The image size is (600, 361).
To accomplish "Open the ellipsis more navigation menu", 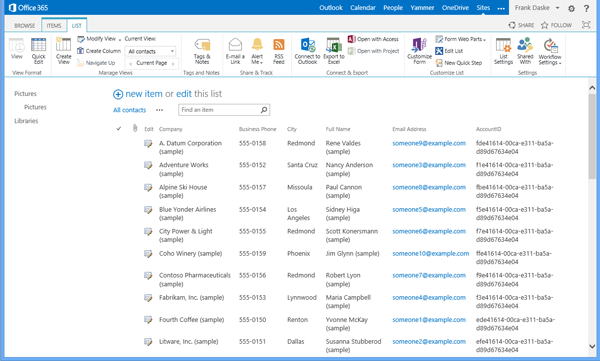I will point(501,8).
